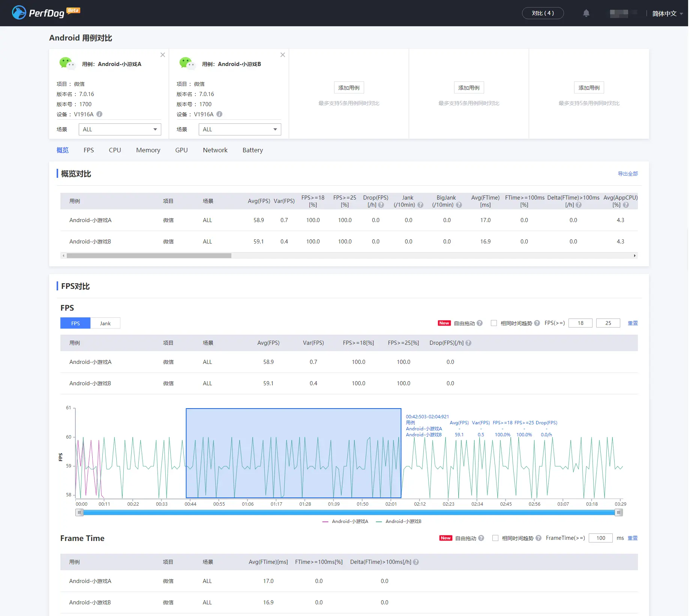Viewport: 690px width, 616px height.
Task: Click help icon beside Drop(FPS)[/h] in FPS table
Action: click(x=468, y=343)
